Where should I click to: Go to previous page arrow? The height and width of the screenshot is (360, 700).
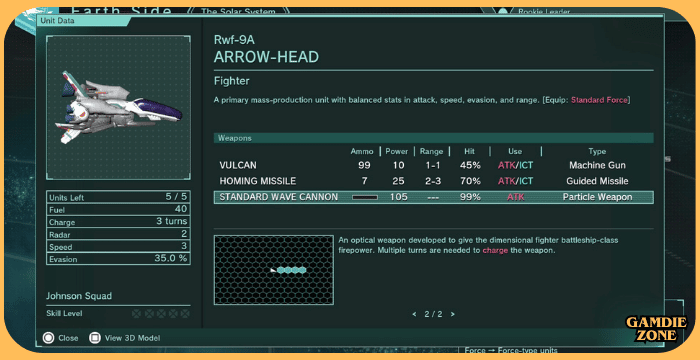pyautogui.click(x=414, y=314)
